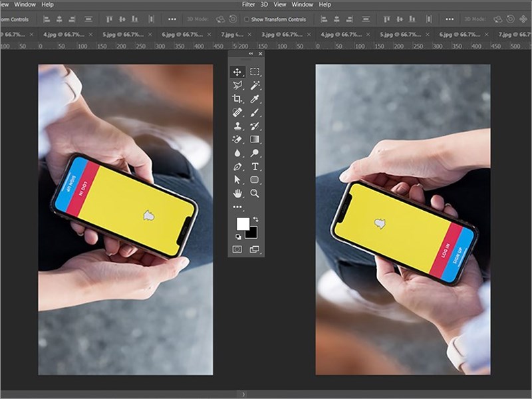Choose the Spot Healing Brush tool
The width and height of the screenshot is (532, 399).
pyautogui.click(x=237, y=112)
